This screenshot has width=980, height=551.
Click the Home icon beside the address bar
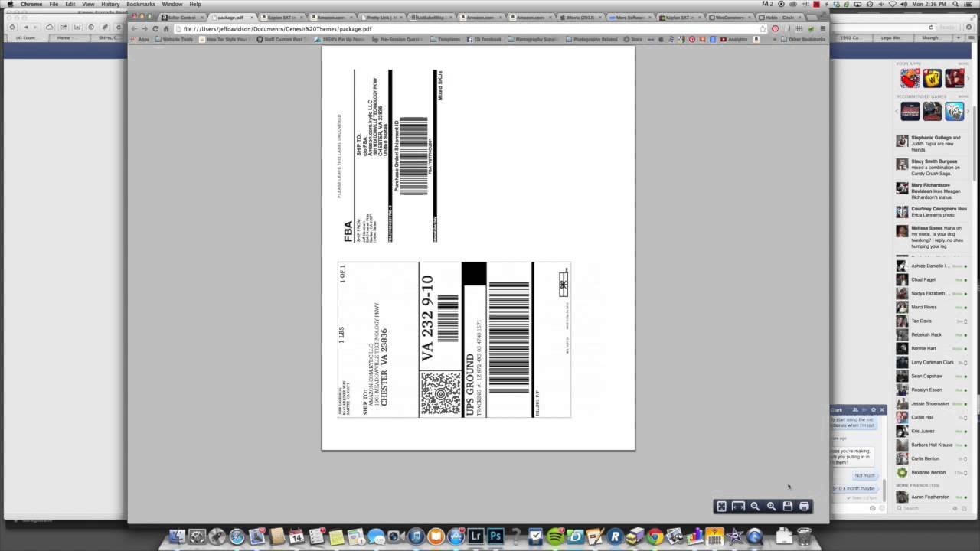[166, 28]
